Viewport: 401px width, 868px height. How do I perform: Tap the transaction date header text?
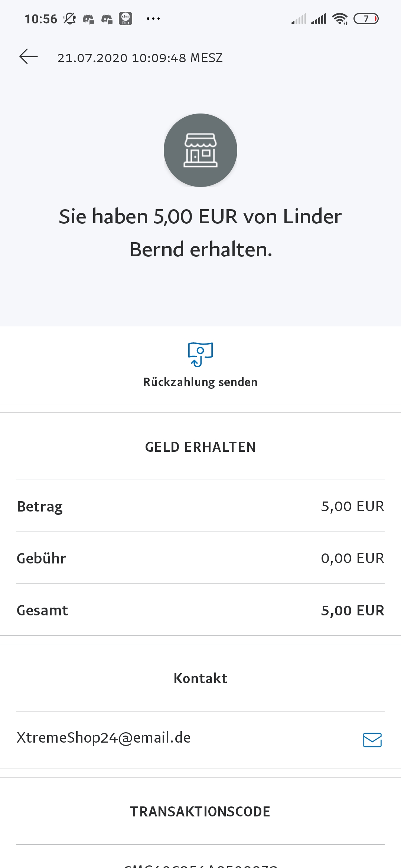pos(140,58)
